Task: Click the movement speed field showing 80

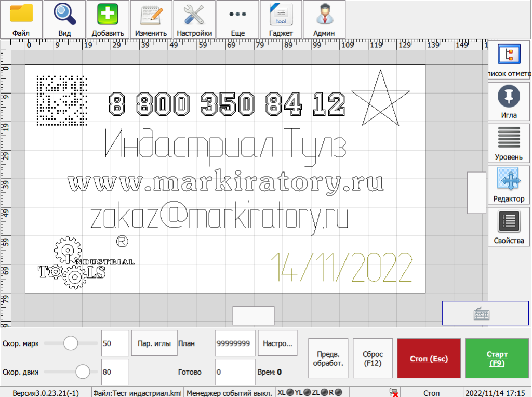Action: coord(115,372)
